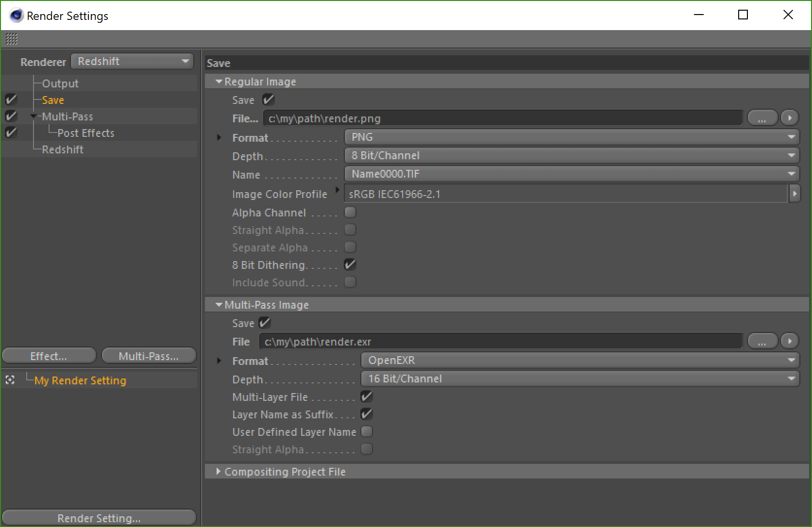This screenshot has width=812, height=527.
Task: Click the Multi-Pass file path input field
Action: [x=501, y=342]
